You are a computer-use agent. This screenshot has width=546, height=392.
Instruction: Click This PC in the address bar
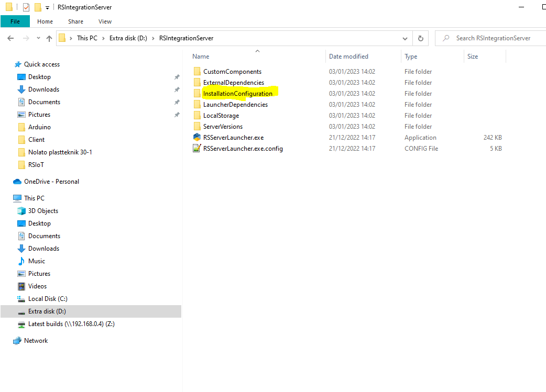click(87, 38)
